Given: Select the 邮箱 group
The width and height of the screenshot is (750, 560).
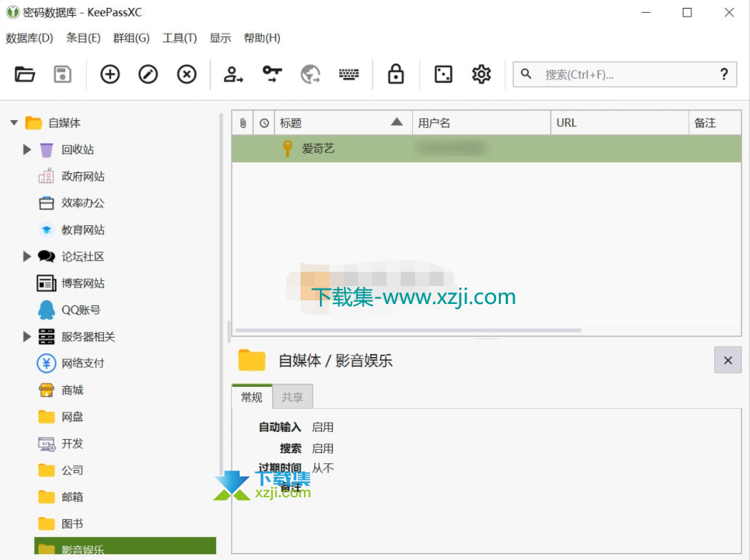Looking at the screenshot, I should (x=72, y=497).
